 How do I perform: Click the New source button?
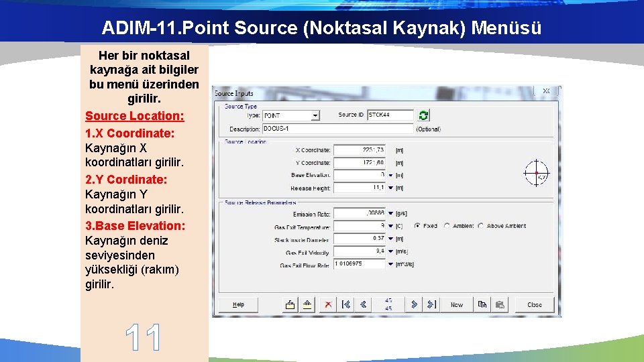[x=457, y=304]
